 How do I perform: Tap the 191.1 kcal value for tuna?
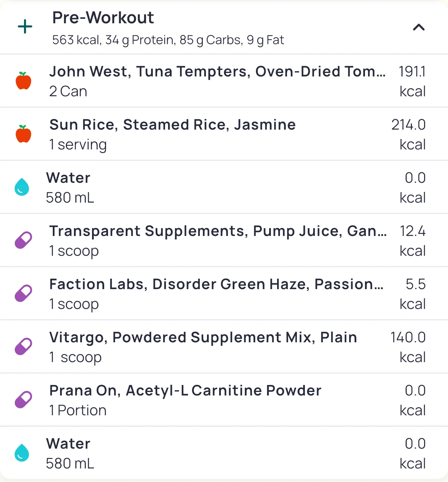pos(412,81)
